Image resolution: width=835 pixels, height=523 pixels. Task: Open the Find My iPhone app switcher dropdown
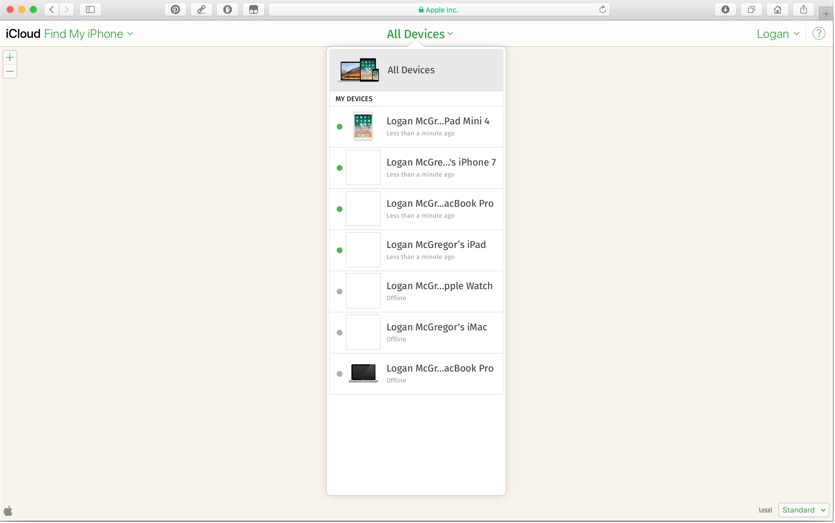pyautogui.click(x=88, y=34)
